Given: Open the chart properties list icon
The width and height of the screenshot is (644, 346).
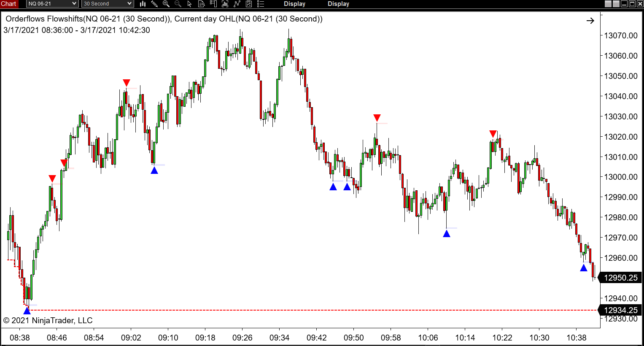Looking at the screenshot, I should (x=261, y=4).
